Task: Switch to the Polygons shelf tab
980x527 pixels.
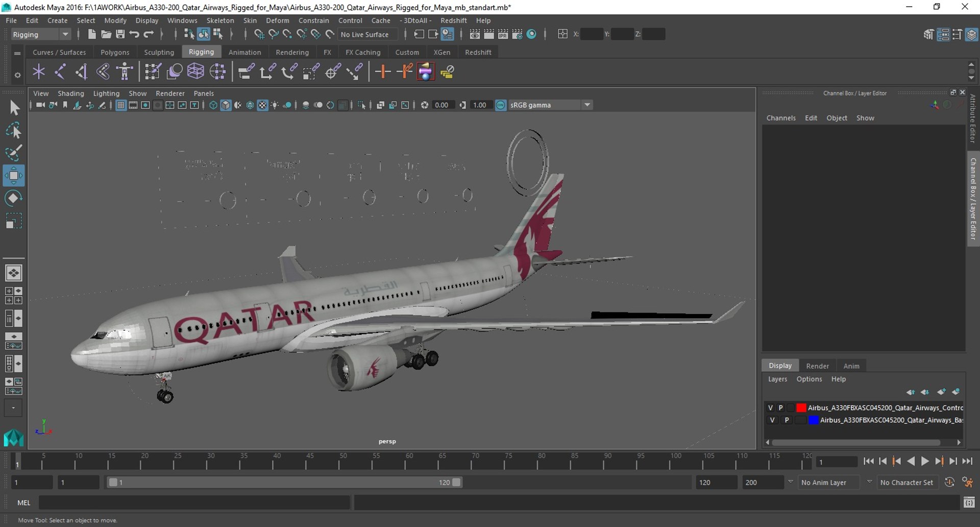Action: 115,52
